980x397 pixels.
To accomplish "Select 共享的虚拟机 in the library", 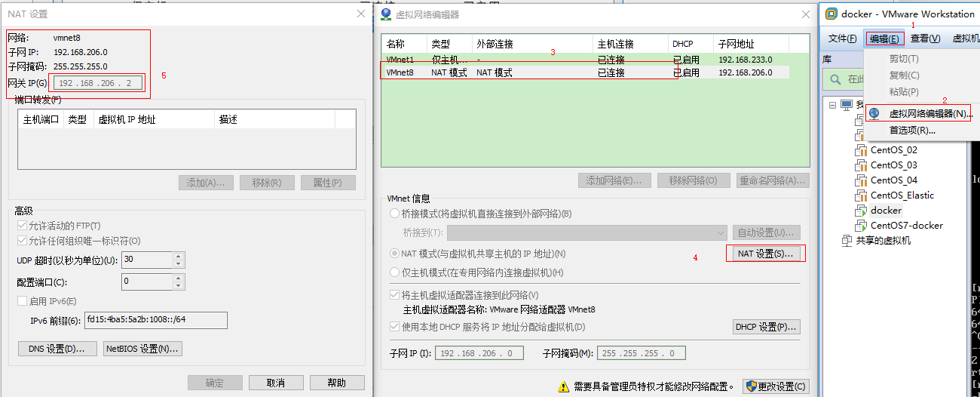I will [x=884, y=241].
